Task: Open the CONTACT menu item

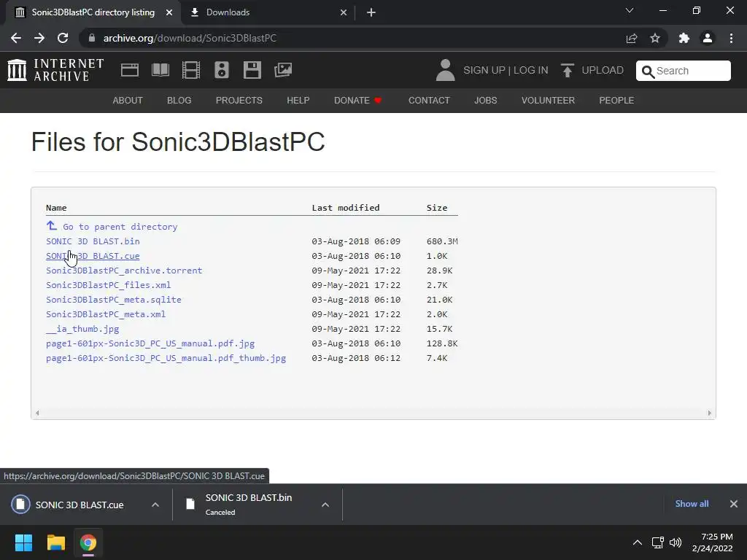Action: pos(429,101)
